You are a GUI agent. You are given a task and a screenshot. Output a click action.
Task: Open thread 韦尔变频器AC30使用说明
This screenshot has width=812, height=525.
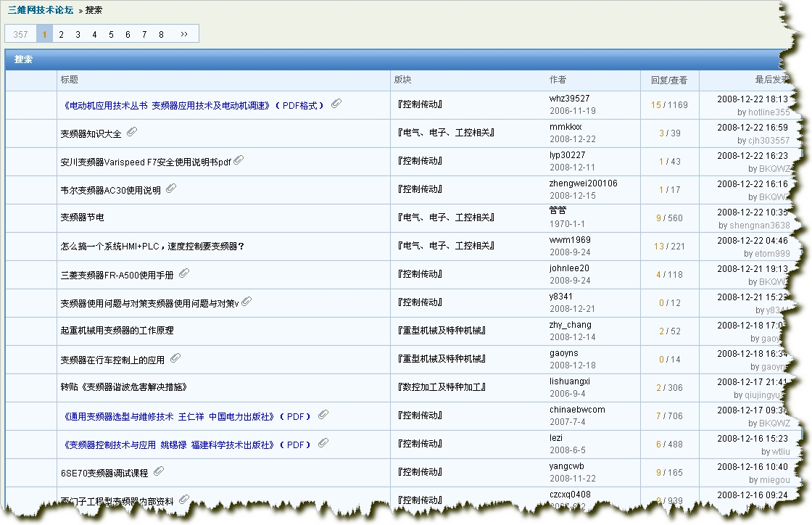pyautogui.click(x=111, y=191)
